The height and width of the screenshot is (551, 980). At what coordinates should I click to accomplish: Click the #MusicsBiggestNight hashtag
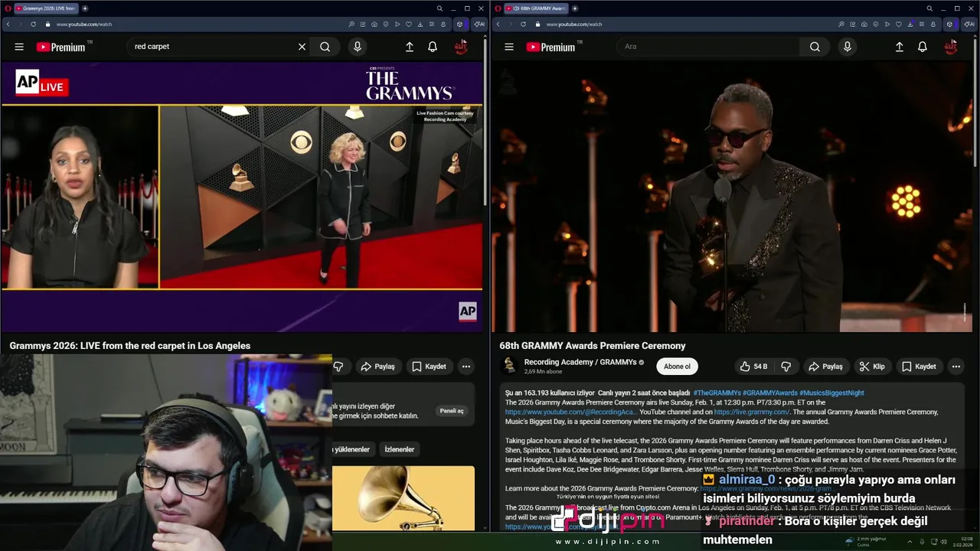pyautogui.click(x=831, y=393)
